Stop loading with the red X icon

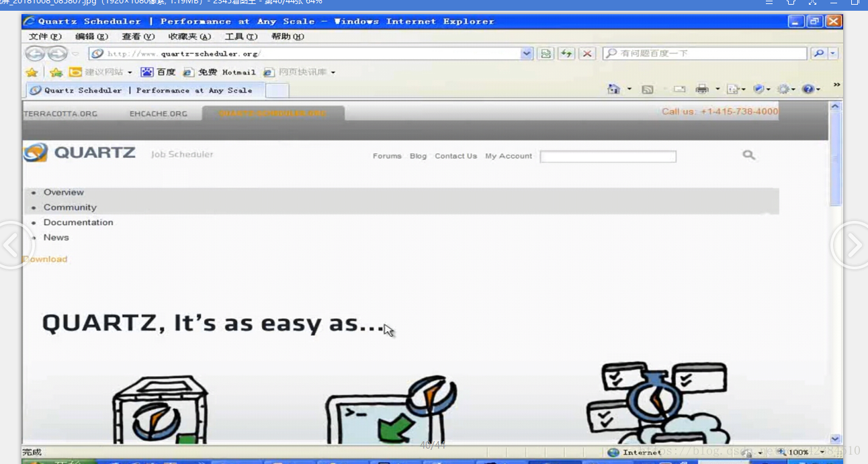tap(588, 54)
